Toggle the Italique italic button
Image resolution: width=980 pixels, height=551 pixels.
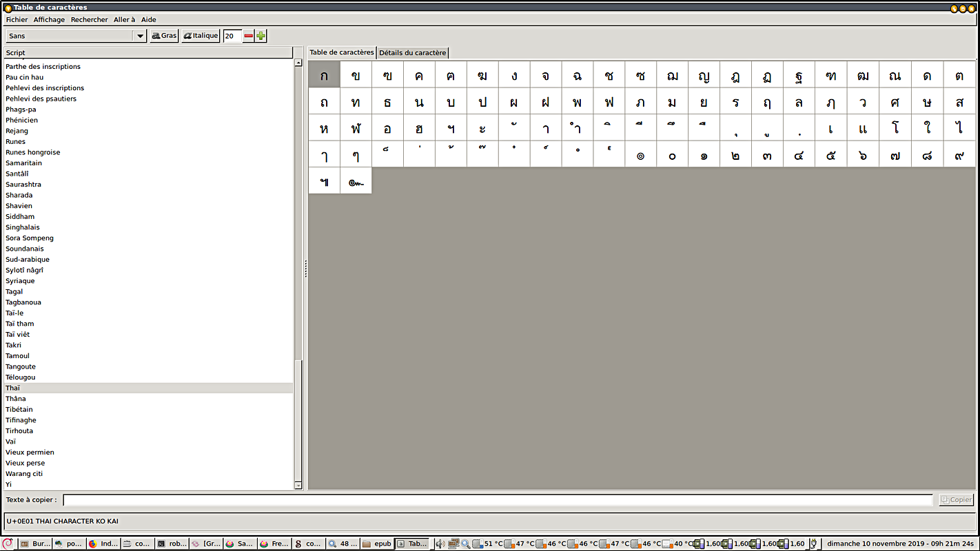tap(201, 36)
